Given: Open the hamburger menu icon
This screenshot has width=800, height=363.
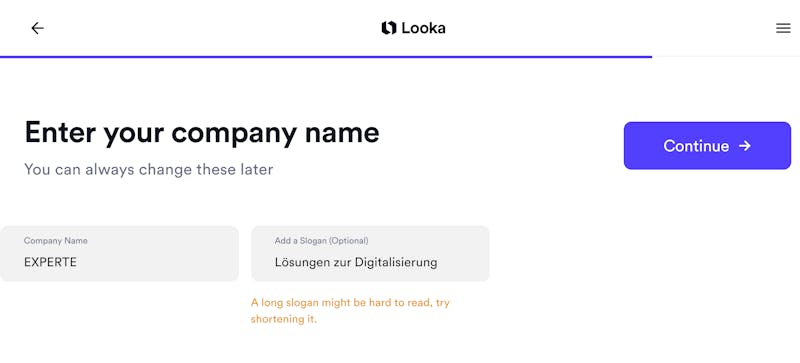Looking at the screenshot, I should 783,28.
